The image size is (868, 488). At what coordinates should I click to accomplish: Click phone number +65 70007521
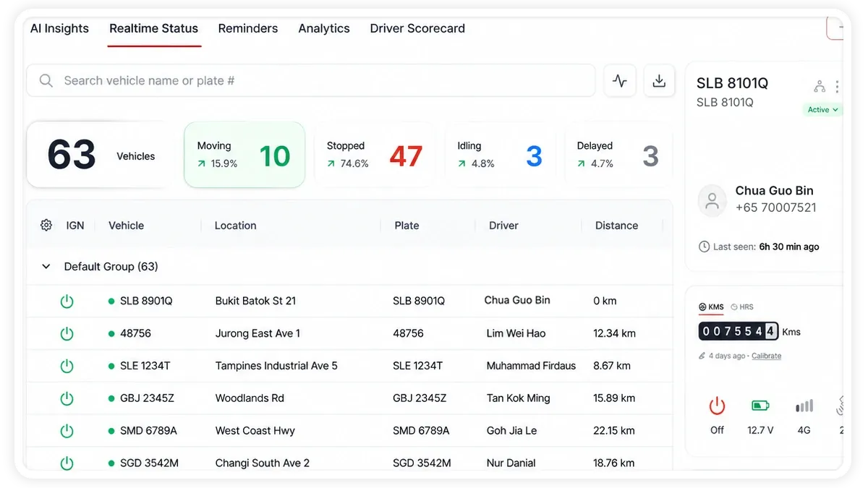(x=775, y=207)
